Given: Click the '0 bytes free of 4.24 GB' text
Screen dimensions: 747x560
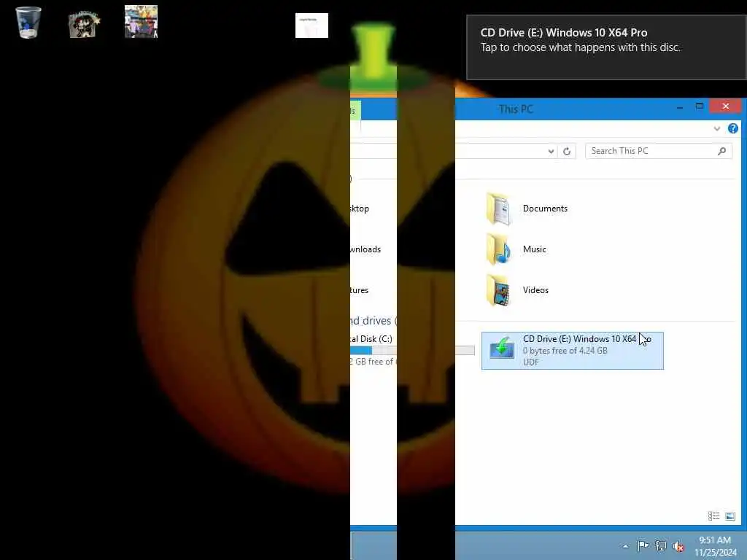Looking at the screenshot, I should tap(565, 351).
